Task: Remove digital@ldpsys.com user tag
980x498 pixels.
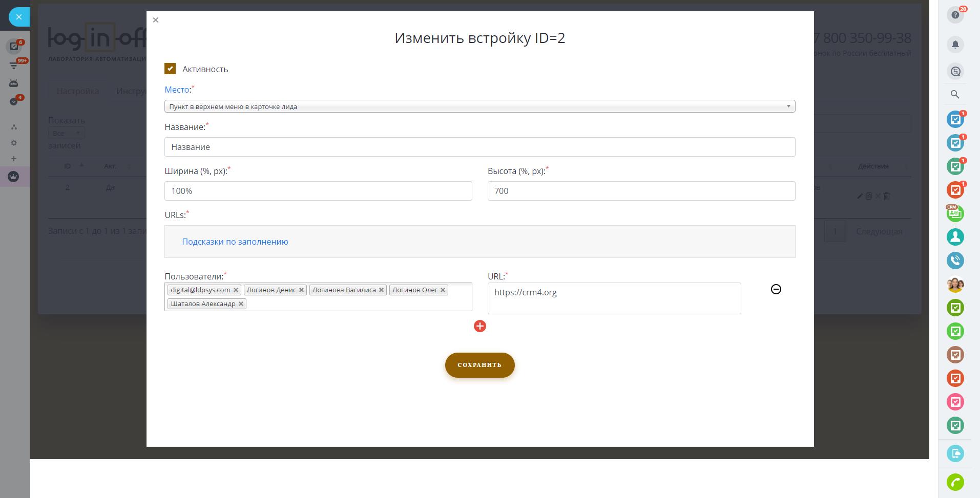Action: coord(236,290)
